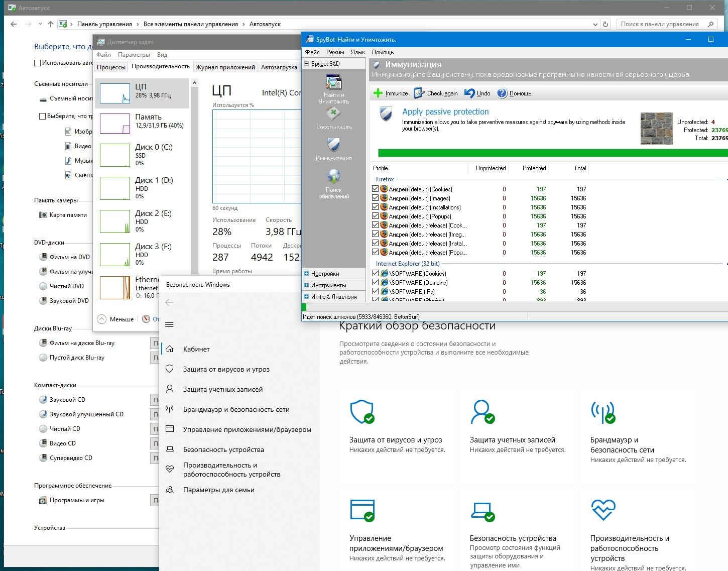This screenshot has width=728, height=571.
Task: Open Поиск обновлений icon in SpyBot sidebar
Action: click(x=333, y=177)
